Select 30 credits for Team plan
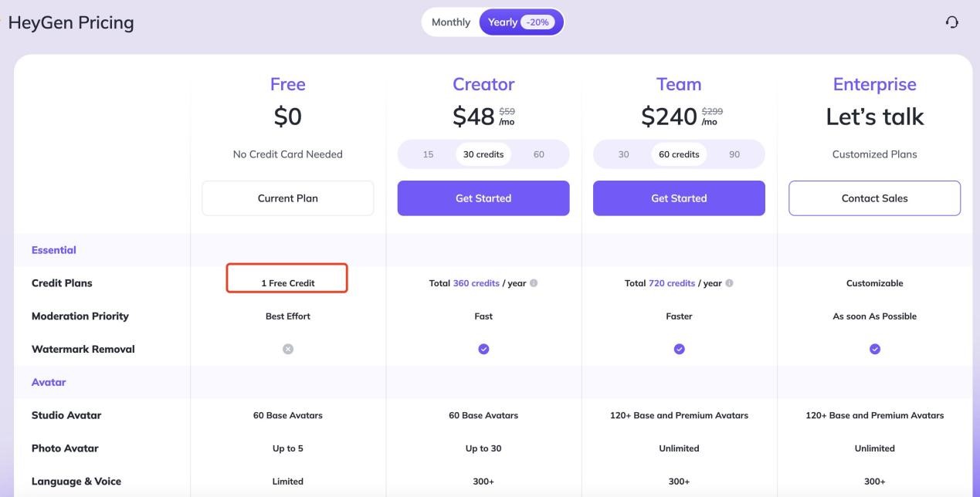Screen dimensions: 980x497 pos(623,154)
